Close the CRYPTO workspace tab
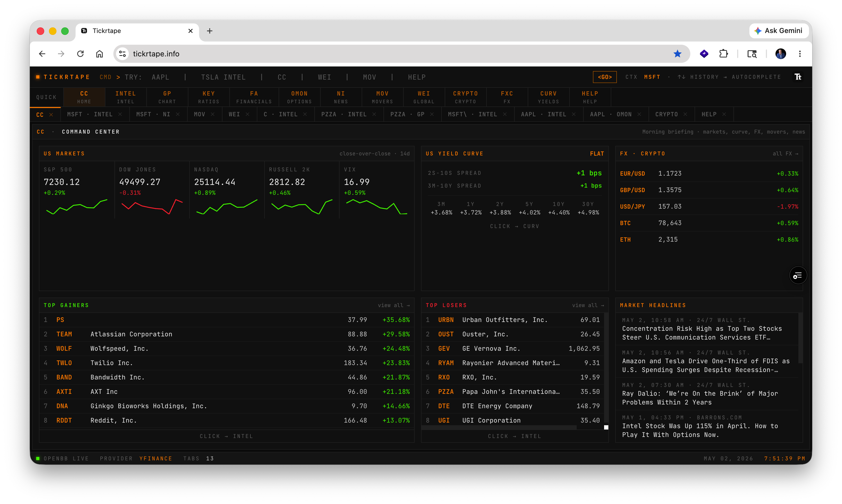 [686, 114]
